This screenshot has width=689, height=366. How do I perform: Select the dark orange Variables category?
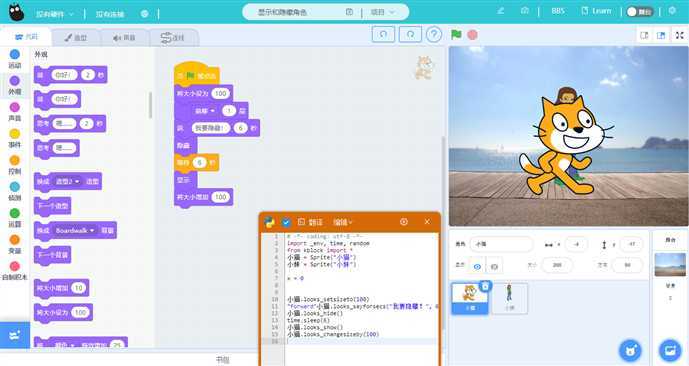point(15,244)
